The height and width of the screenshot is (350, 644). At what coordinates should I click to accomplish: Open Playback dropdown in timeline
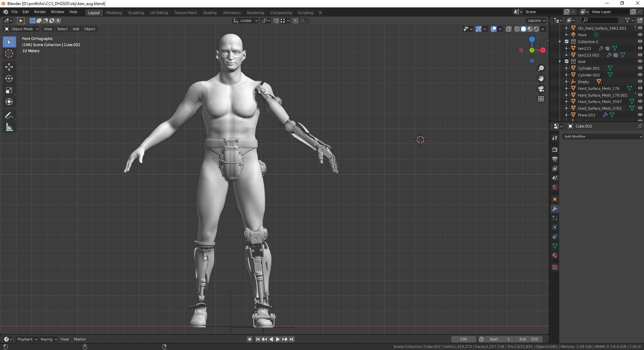click(x=27, y=339)
